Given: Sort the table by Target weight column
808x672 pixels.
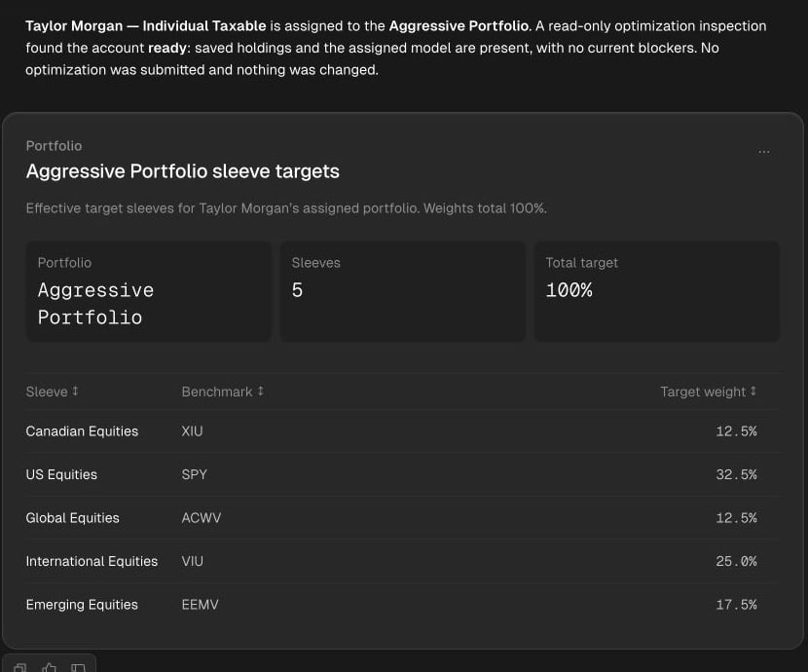Looking at the screenshot, I should (709, 392).
